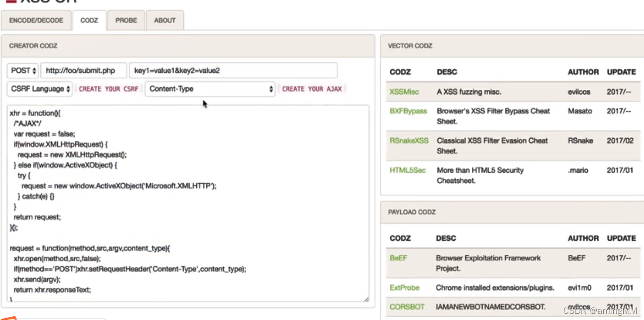
Task: Open the POST method dropdown
Action: (x=23, y=71)
